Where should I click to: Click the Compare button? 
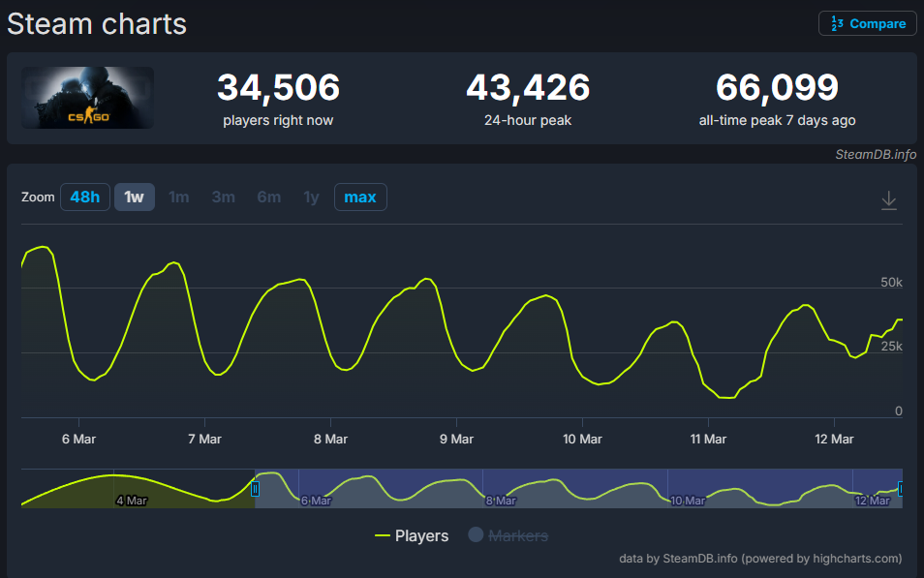(x=868, y=23)
